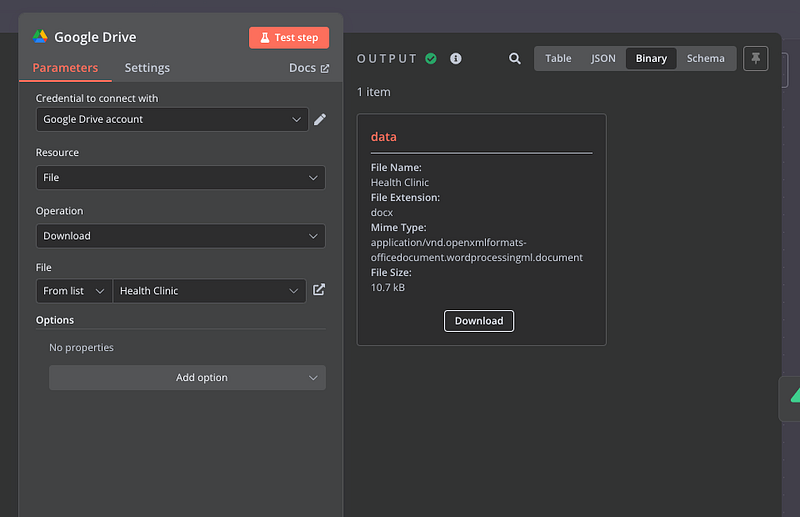Click the green node icon at right edge
This screenshot has height=517, width=800.
click(793, 396)
